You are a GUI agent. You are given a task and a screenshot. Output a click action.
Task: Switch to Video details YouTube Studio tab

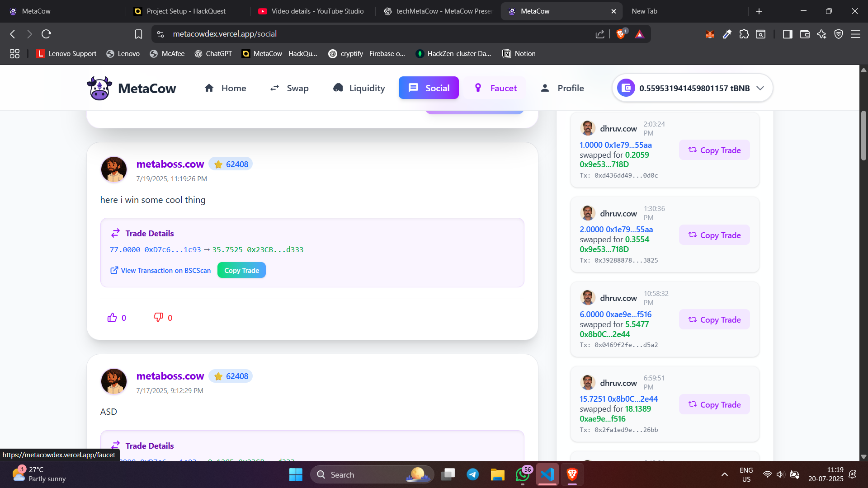311,11
